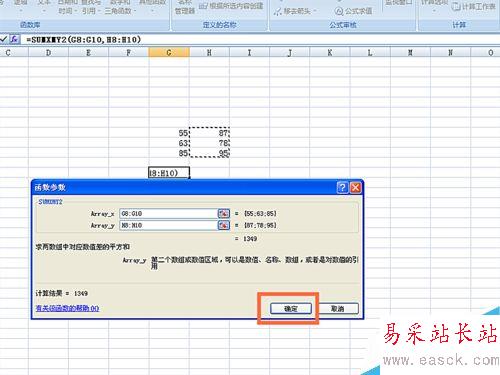The image size is (500, 375).
Task: Select column K header
Action: point(330,53)
